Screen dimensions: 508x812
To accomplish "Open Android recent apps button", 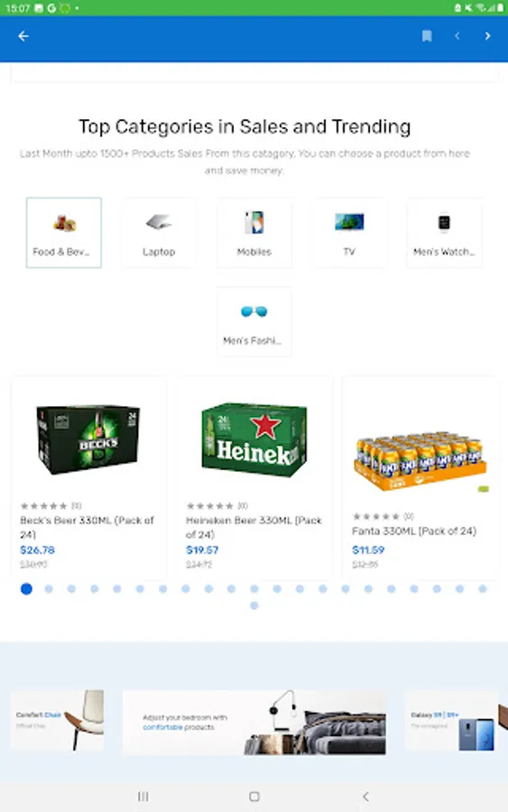I will pyautogui.click(x=143, y=796).
